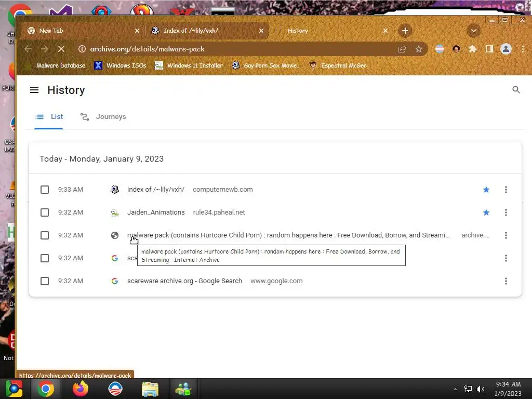This screenshot has width=532, height=399.
Task: Open the Windows 11 Installer bookmark
Action: [x=189, y=65]
